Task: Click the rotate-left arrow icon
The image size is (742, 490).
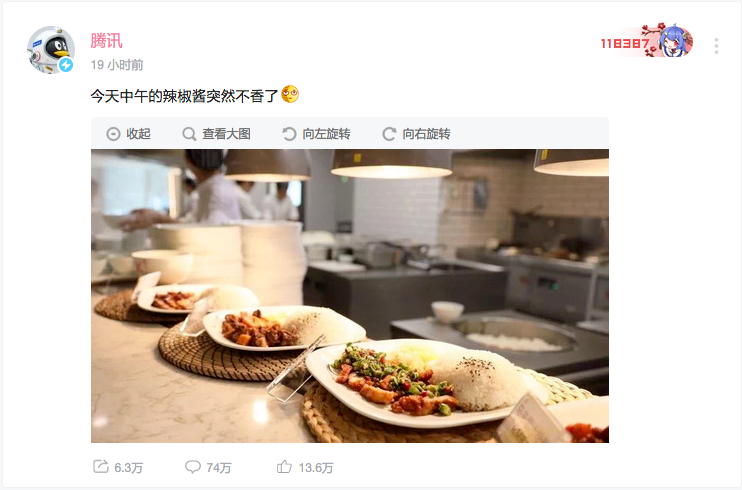Action: pos(289,134)
